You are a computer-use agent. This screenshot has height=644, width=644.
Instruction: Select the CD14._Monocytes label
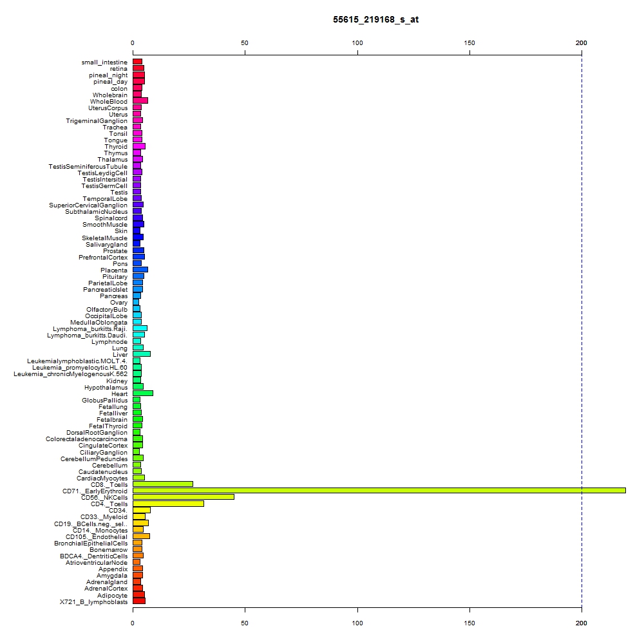(x=100, y=531)
